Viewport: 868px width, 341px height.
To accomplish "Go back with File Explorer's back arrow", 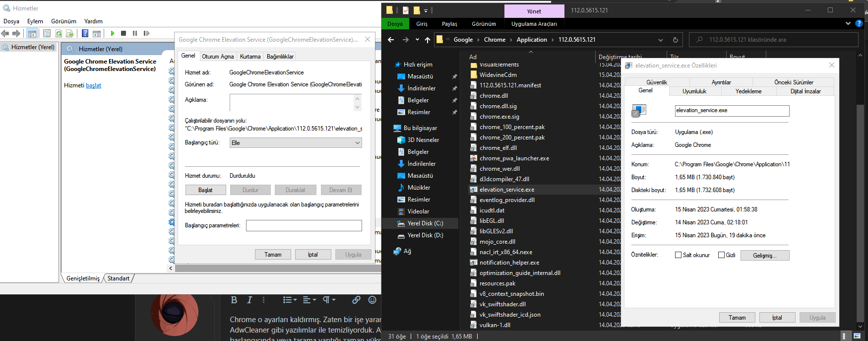I will 391,40.
